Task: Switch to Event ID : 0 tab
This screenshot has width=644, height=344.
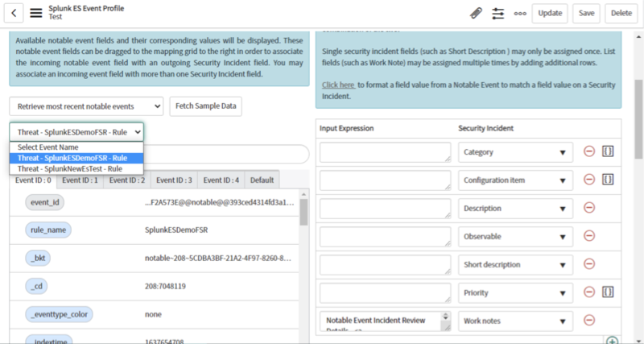Action: [33, 180]
